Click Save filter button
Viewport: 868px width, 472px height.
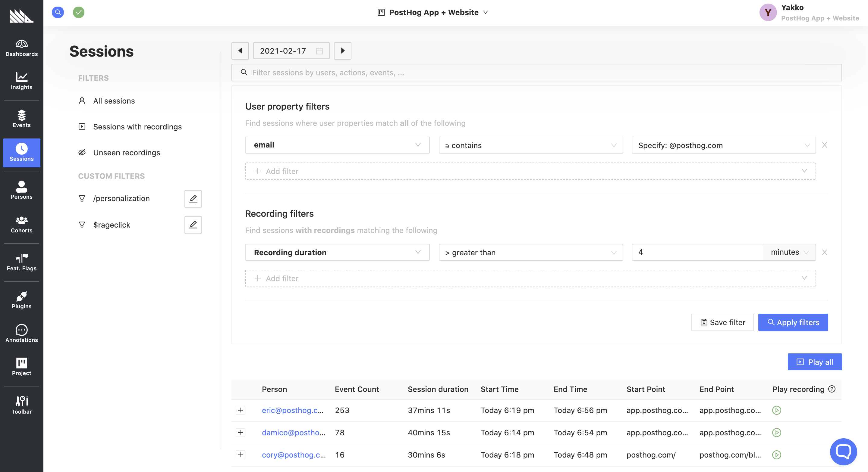click(x=722, y=322)
